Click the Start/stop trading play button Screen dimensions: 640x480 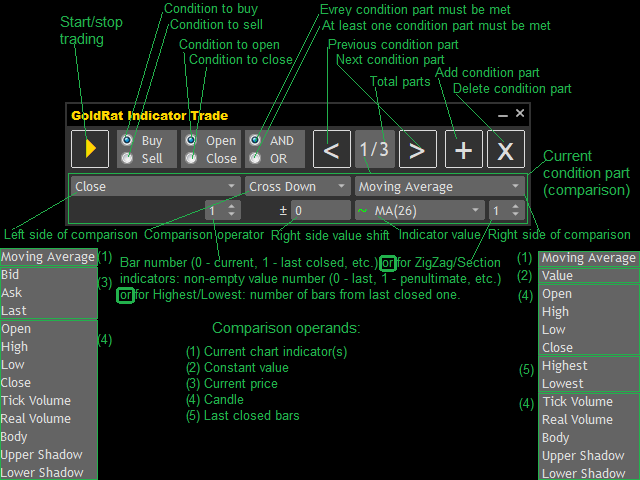tap(90, 149)
